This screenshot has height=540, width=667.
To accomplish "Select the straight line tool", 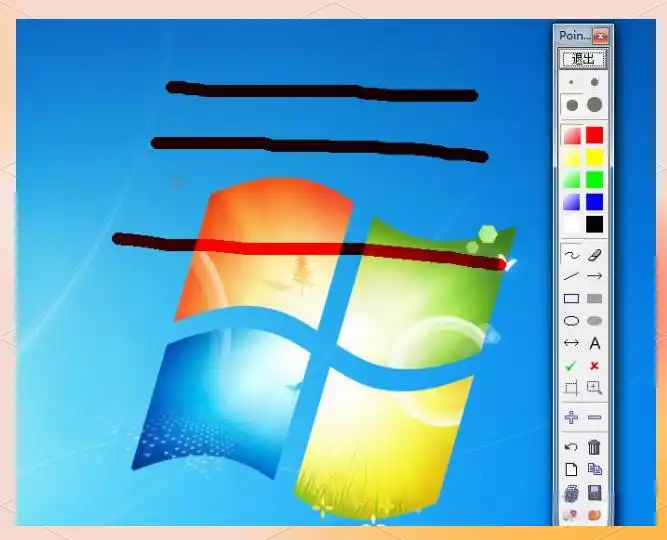I will click(x=571, y=277).
